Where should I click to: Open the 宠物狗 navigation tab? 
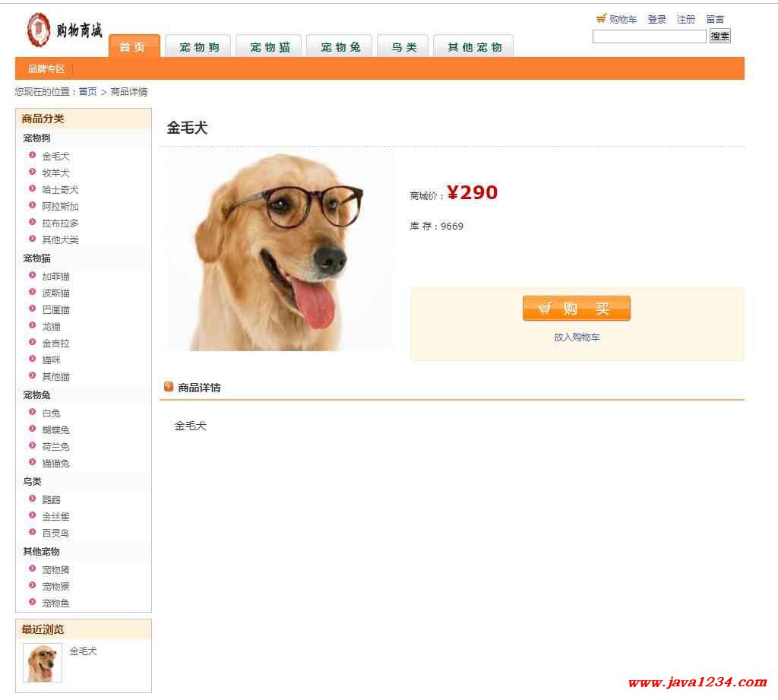pos(198,46)
